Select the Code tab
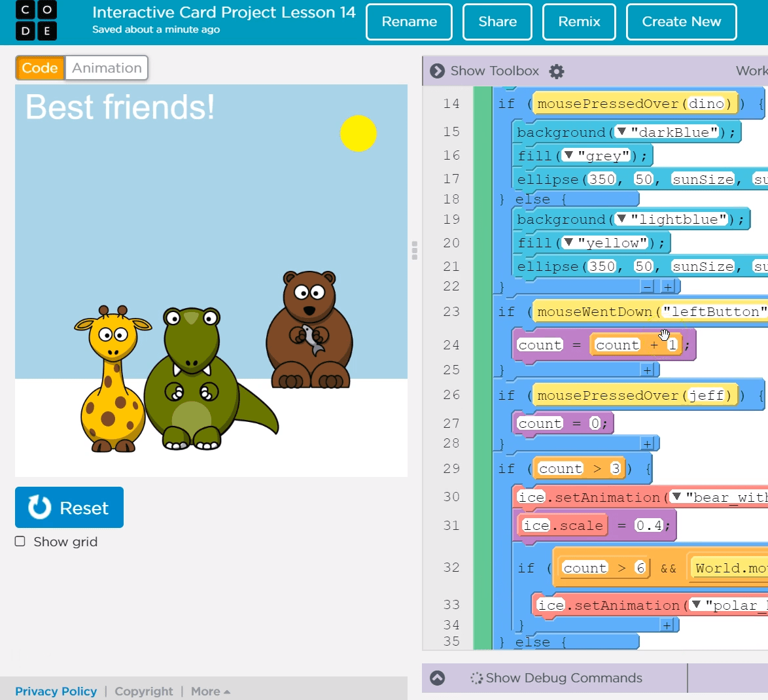Screen dimensions: 768x700 point(40,67)
